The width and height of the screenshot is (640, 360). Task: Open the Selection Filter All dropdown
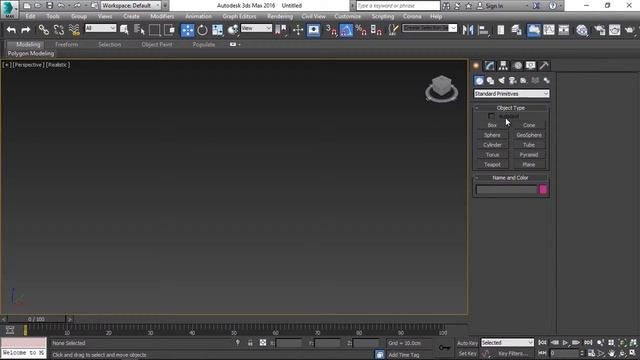tap(100, 28)
